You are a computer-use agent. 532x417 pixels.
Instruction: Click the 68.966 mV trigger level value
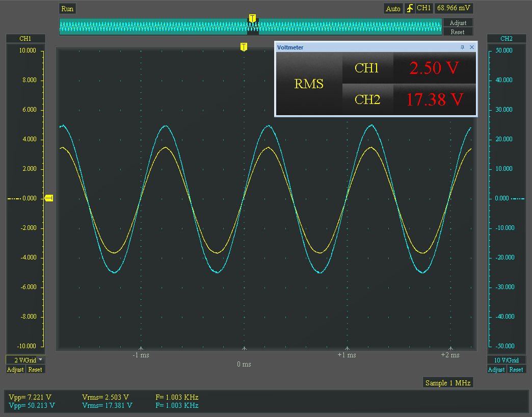tap(454, 8)
